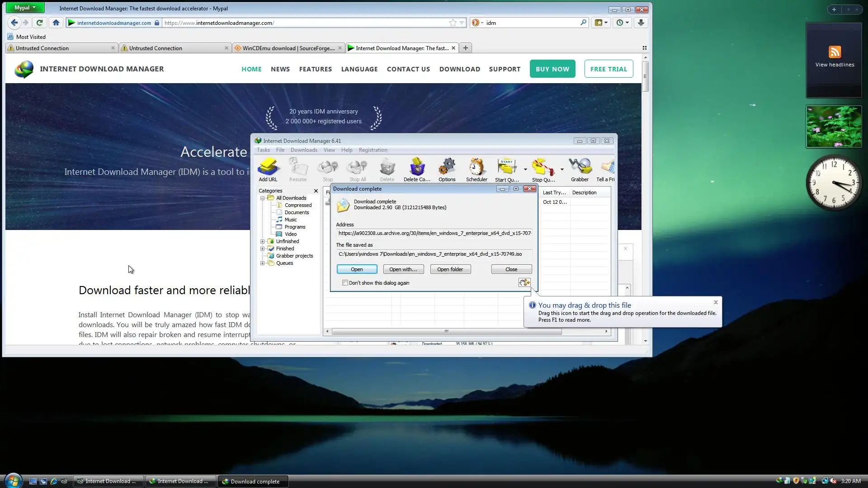Collapse the All Downloads tree node
The image size is (868, 488).
(x=262, y=198)
